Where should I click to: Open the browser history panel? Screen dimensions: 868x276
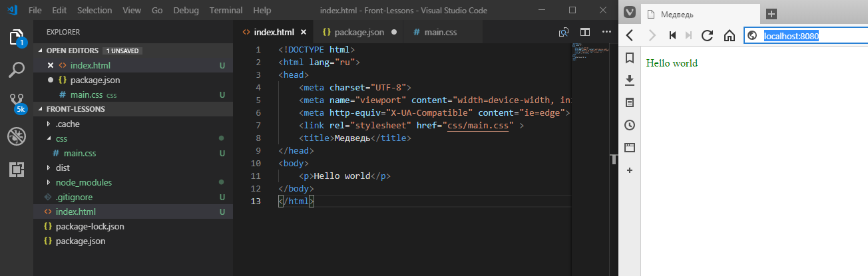point(630,125)
